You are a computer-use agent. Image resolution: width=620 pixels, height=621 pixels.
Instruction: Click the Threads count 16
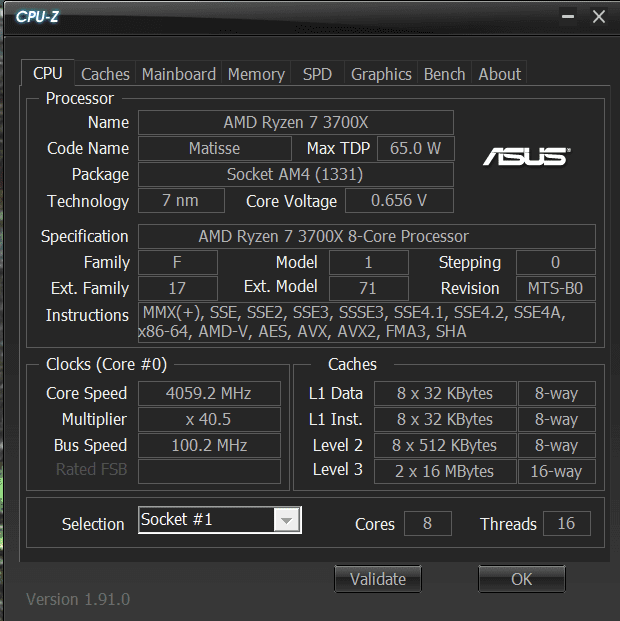tap(567, 524)
